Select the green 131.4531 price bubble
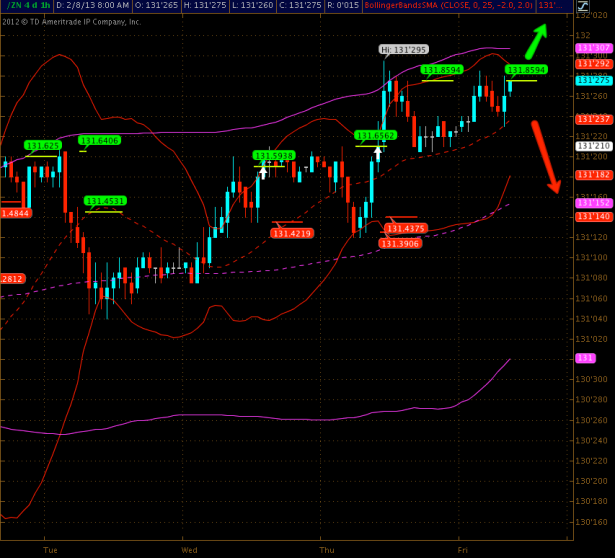 105,201
